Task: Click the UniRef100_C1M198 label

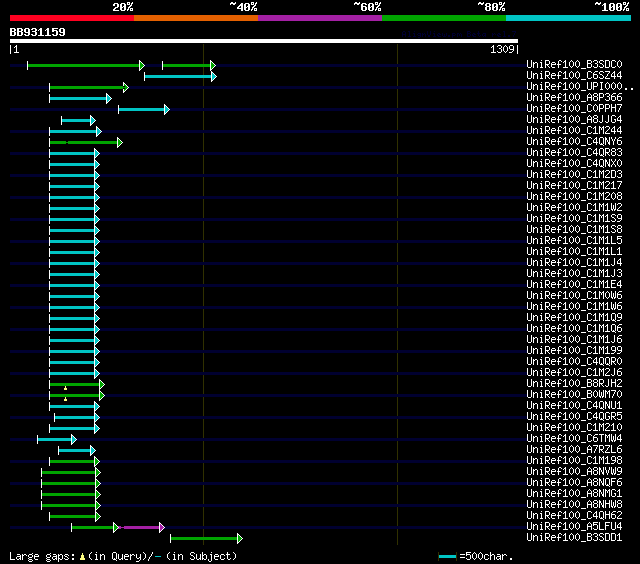Action: tap(574, 461)
